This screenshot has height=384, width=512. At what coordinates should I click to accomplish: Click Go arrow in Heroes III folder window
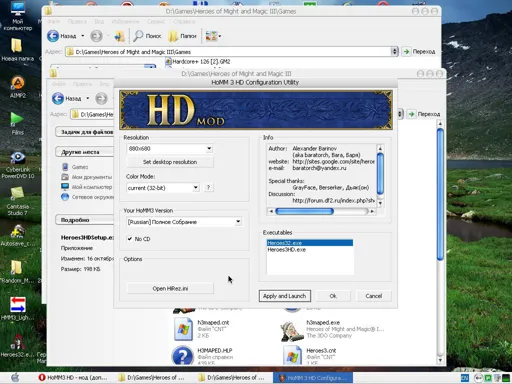(411, 114)
